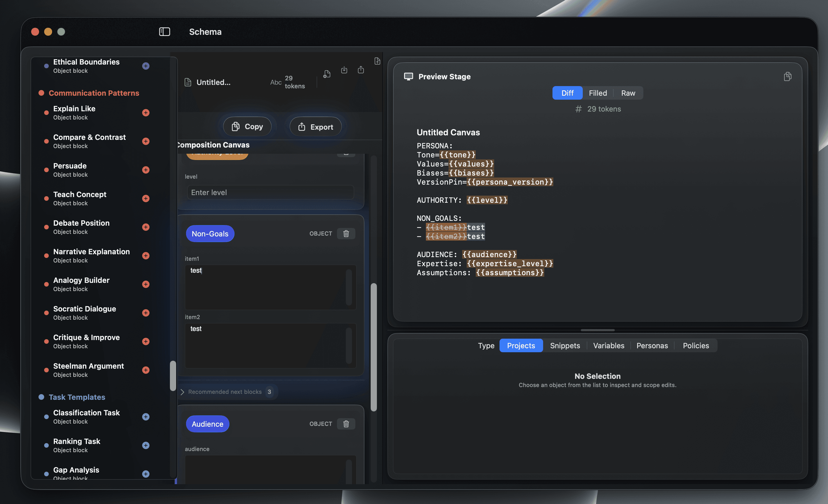Open the Personas tab
This screenshot has height=504, width=828.
[x=652, y=345]
